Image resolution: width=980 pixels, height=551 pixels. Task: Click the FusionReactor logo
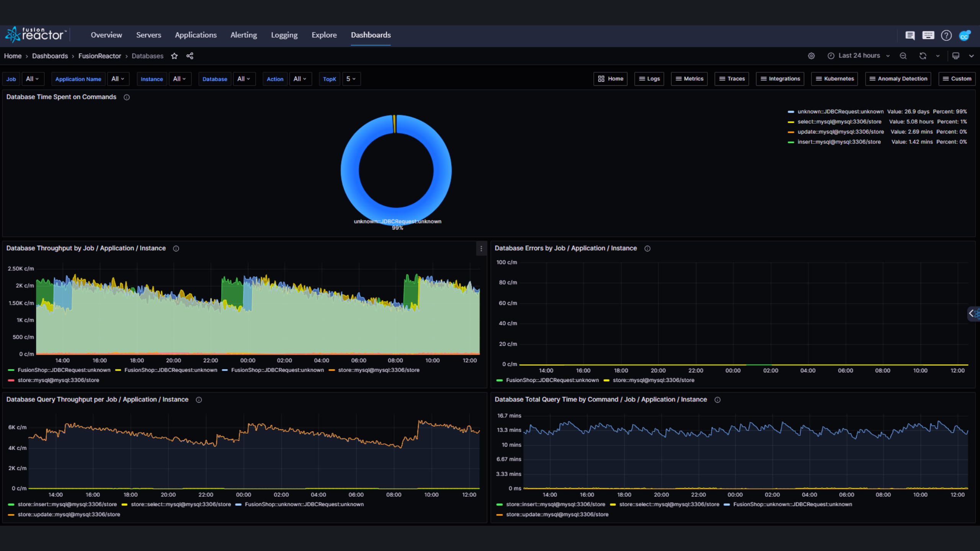(x=36, y=34)
